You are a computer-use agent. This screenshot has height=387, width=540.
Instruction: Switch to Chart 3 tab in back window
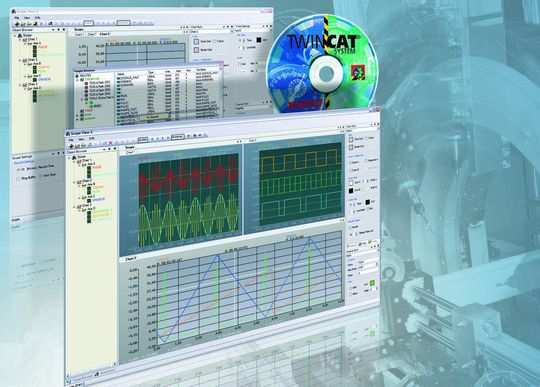tap(104, 34)
